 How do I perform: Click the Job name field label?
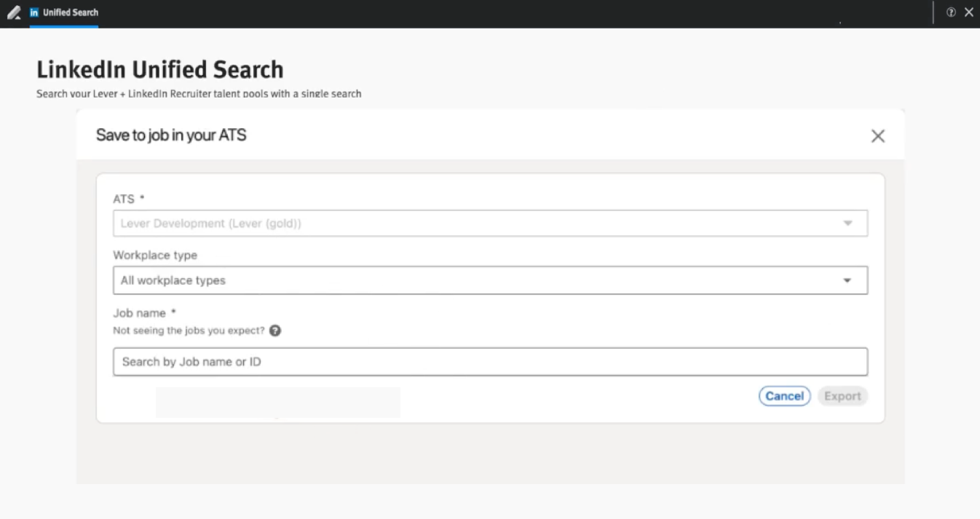[x=145, y=313]
